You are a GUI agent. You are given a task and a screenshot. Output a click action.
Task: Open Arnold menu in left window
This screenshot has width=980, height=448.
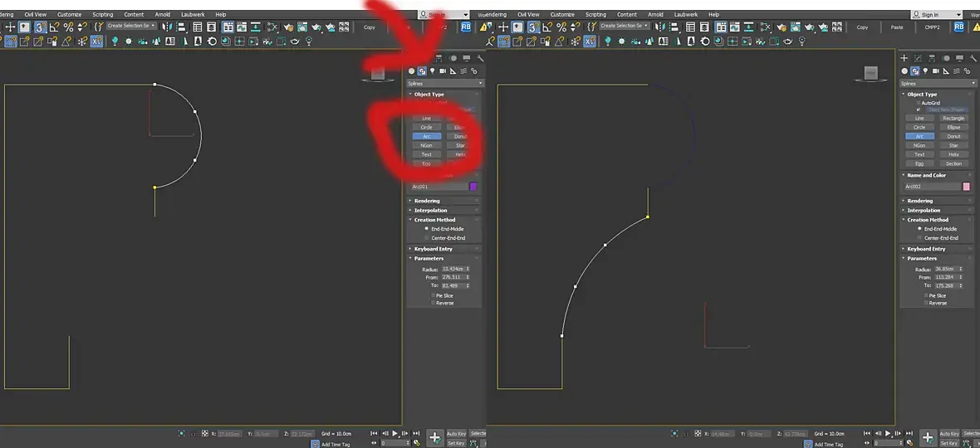[163, 14]
